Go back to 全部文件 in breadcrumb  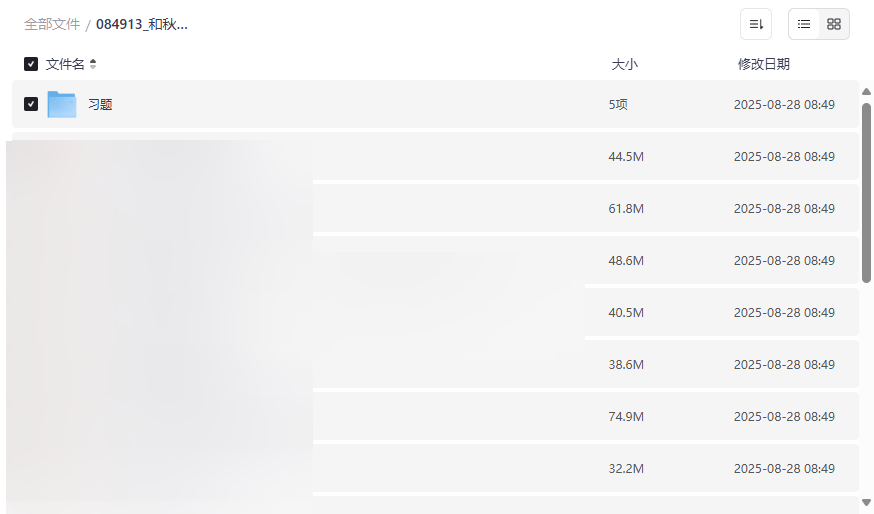(x=52, y=24)
